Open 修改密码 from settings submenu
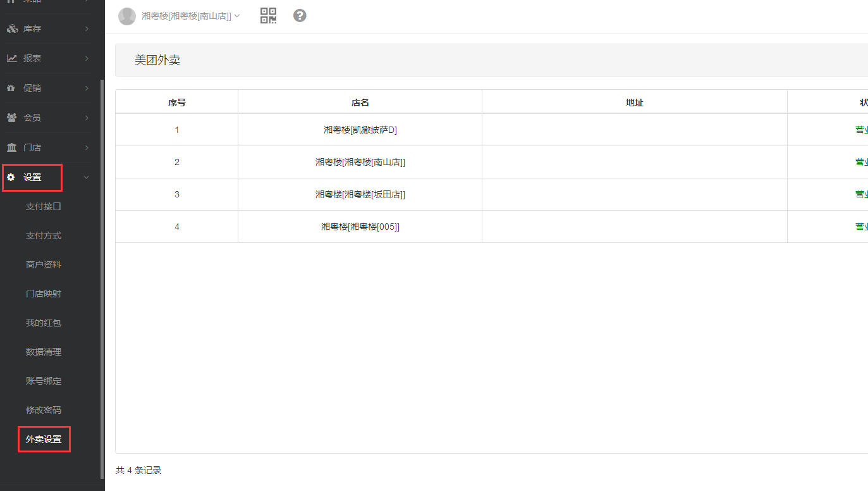 [x=44, y=410]
